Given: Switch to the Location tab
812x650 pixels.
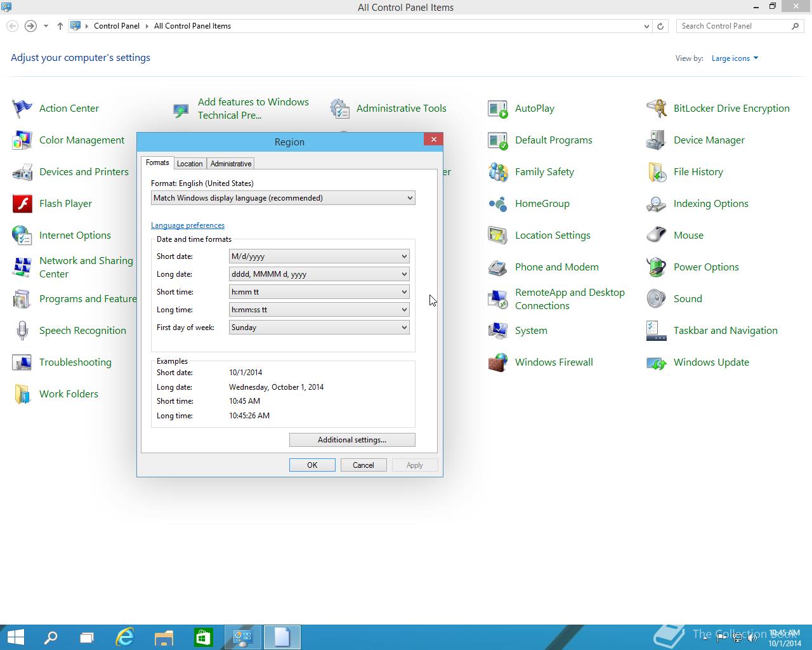Looking at the screenshot, I should tap(190, 164).
